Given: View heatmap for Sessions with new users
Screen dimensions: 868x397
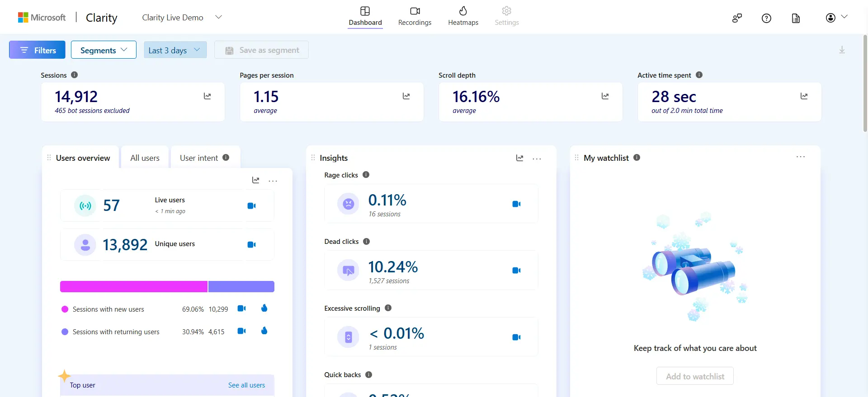Looking at the screenshot, I should coord(264,308).
